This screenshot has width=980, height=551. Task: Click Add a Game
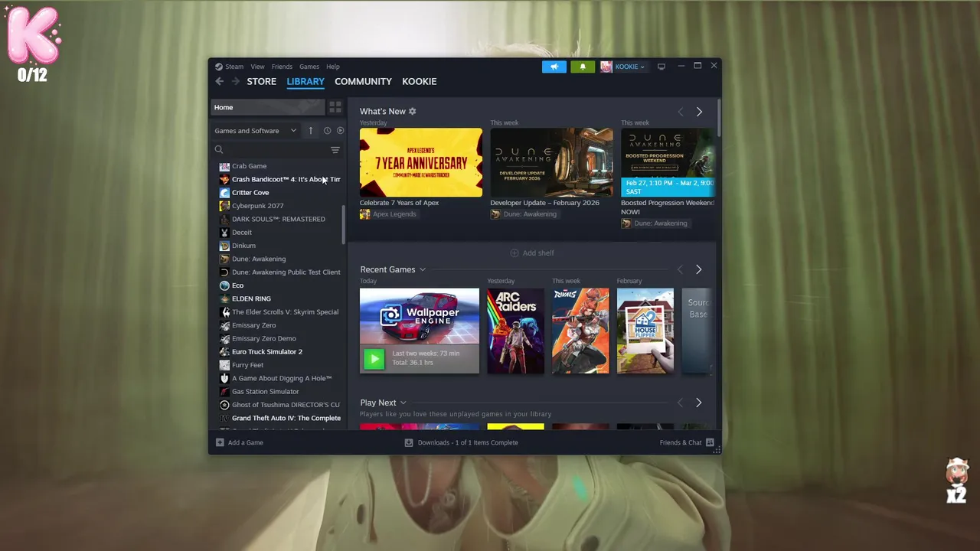[240, 442]
